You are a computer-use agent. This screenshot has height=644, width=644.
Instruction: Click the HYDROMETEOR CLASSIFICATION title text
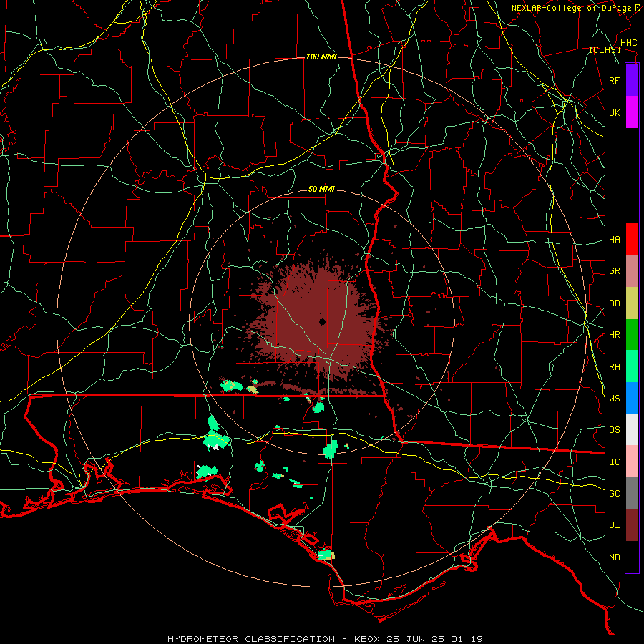click(251, 639)
